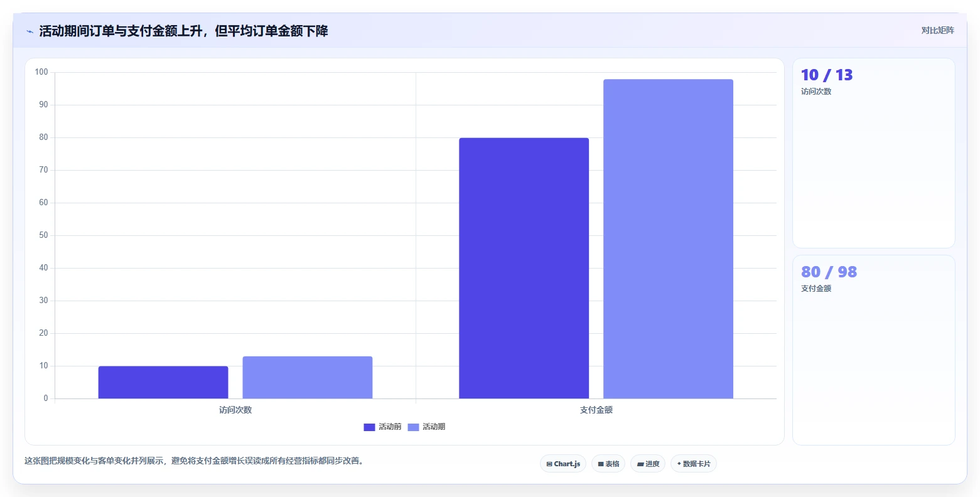Click the icon in the 数据卡片 tag
This screenshot has width=980, height=497.
coord(679,464)
